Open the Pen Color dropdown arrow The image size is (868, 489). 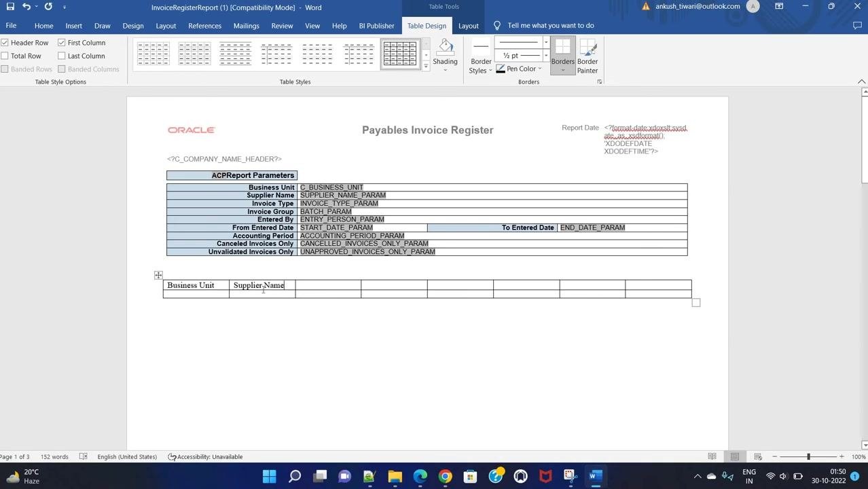[x=540, y=69]
